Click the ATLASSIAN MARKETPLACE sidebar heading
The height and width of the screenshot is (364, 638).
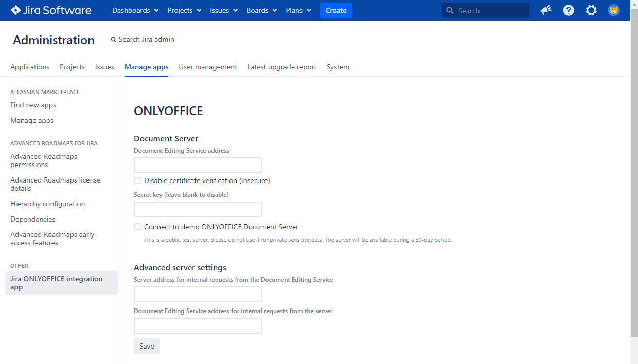(45, 92)
